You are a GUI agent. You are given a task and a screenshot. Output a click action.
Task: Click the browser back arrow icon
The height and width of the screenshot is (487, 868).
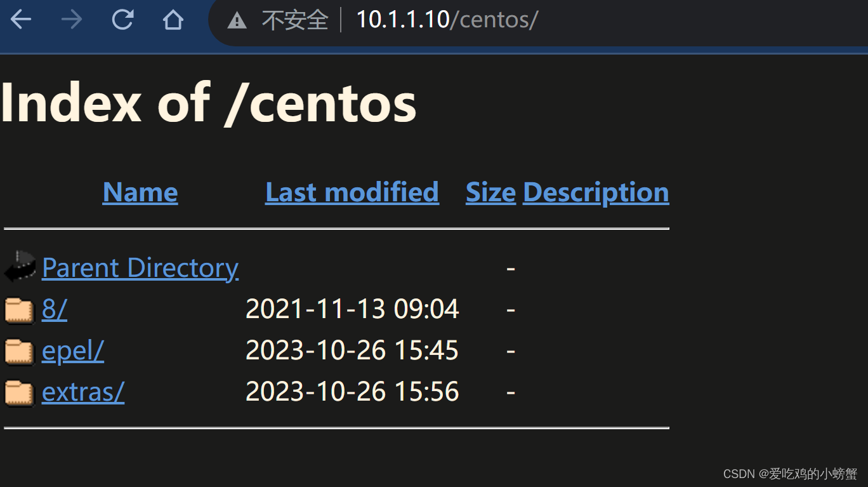(x=20, y=19)
